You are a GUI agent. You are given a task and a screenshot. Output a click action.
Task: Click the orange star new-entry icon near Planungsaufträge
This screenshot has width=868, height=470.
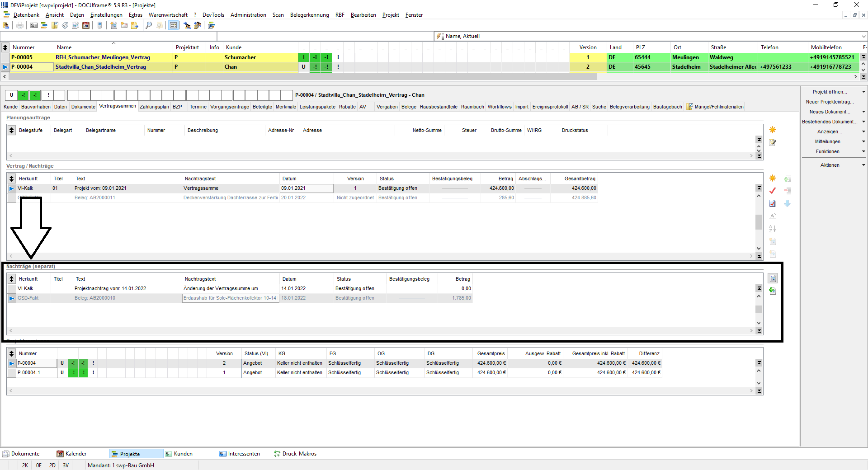[x=773, y=130]
